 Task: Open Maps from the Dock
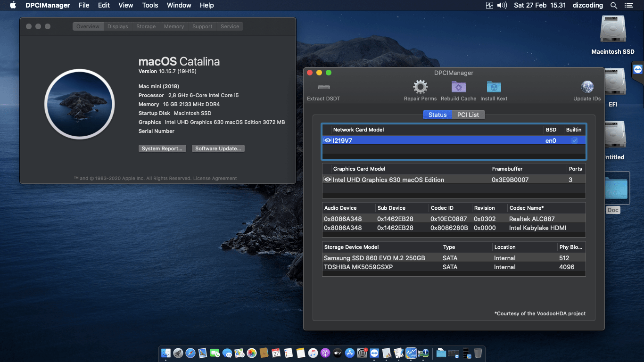click(239, 353)
